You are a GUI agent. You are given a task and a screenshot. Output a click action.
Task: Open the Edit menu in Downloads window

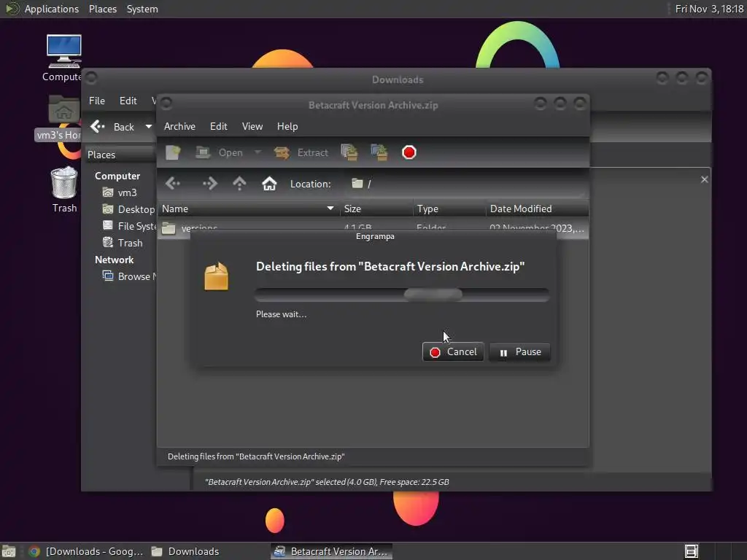point(128,101)
